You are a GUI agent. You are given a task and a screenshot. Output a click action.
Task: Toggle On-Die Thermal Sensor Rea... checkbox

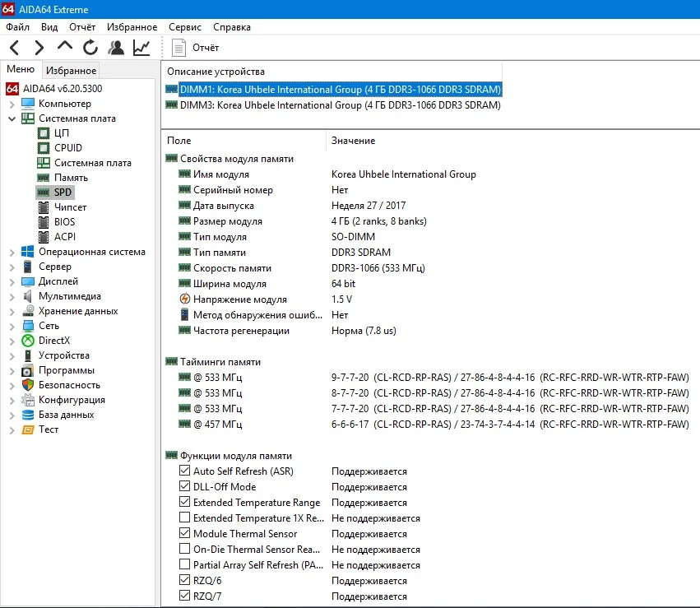[x=184, y=549]
